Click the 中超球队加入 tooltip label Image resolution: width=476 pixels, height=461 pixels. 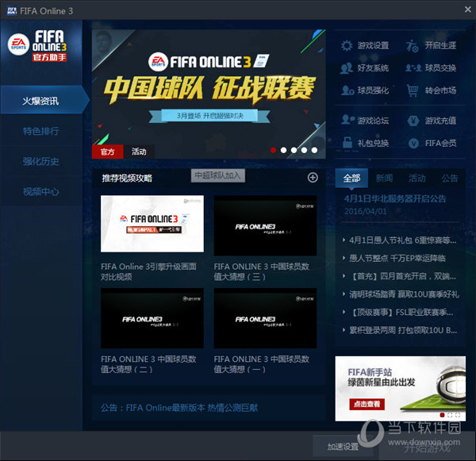tap(218, 175)
